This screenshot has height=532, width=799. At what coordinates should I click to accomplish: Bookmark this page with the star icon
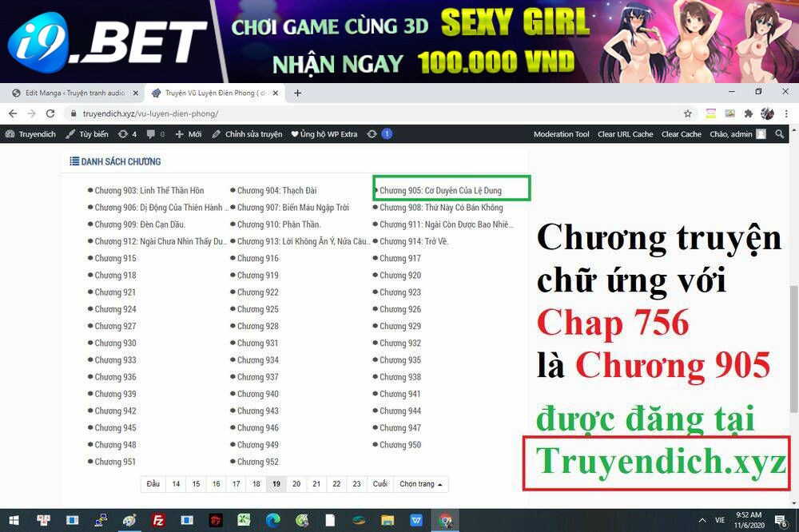(x=687, y=113)
